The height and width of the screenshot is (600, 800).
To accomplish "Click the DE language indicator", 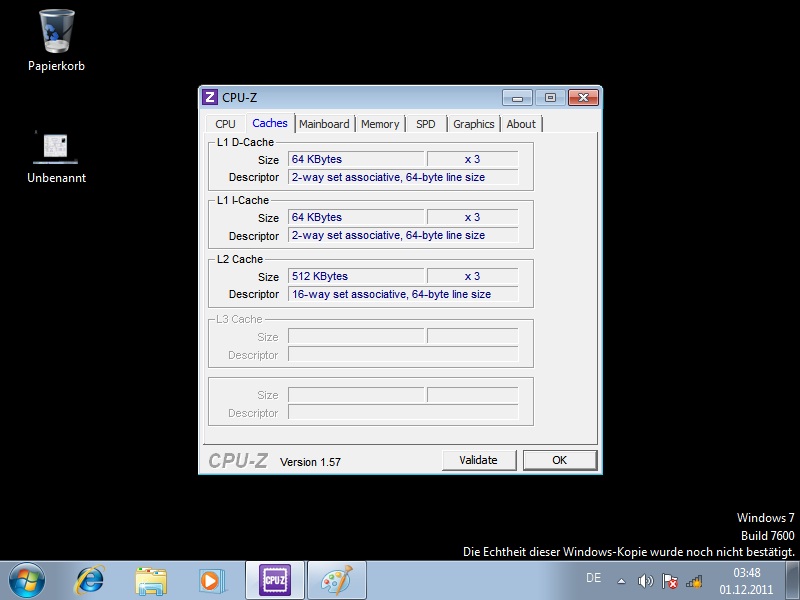I will point(593,578).
